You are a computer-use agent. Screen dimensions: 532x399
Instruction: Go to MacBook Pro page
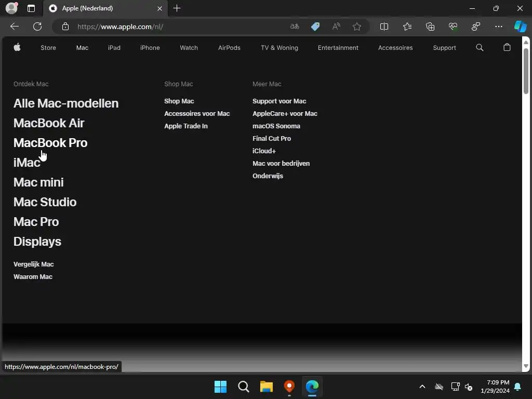(50, 143)
